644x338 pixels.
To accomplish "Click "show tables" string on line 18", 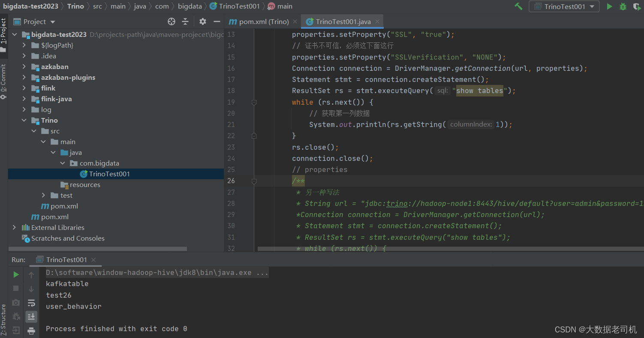I will [x=479, y=91].
